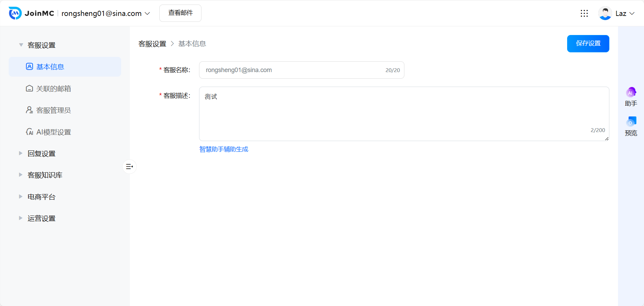Image resolution: width=644 pixels, height=306 pixels.
Task: Expand the 运营设置 section
Action: click(21, 218)
